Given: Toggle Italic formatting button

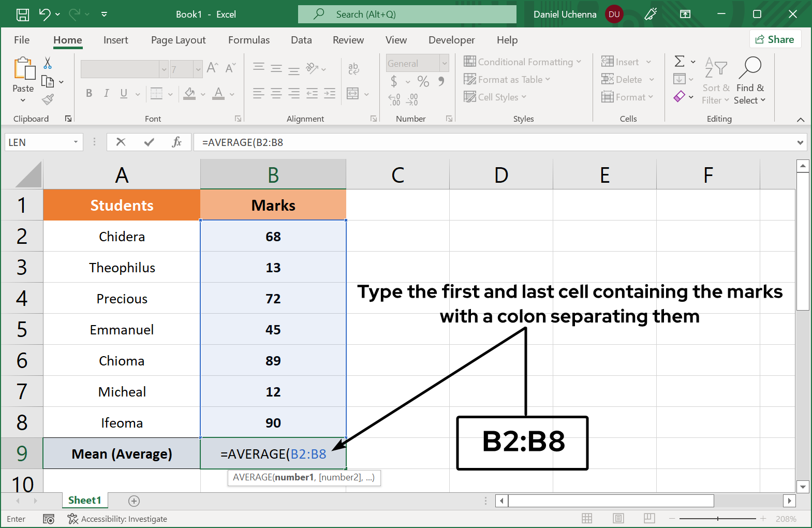Looking at the screenshot, I should pos(106,93).
